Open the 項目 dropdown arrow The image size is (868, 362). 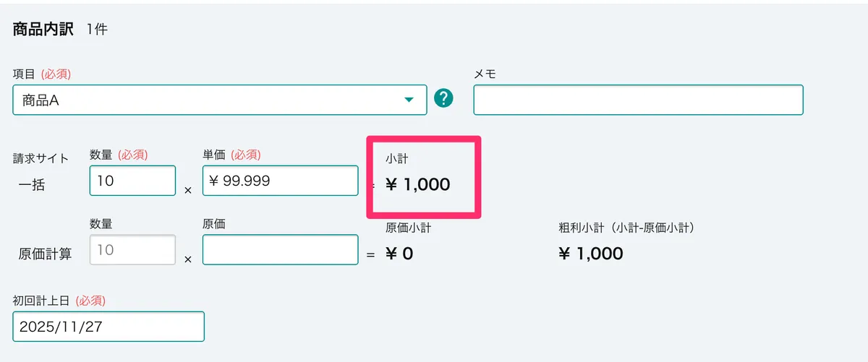(409, 100)
